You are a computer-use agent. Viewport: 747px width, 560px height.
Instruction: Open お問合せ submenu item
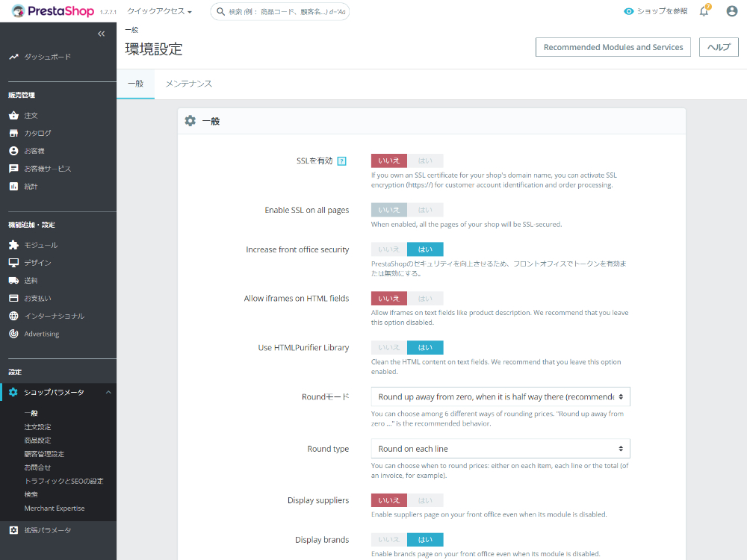click(37, 467)
